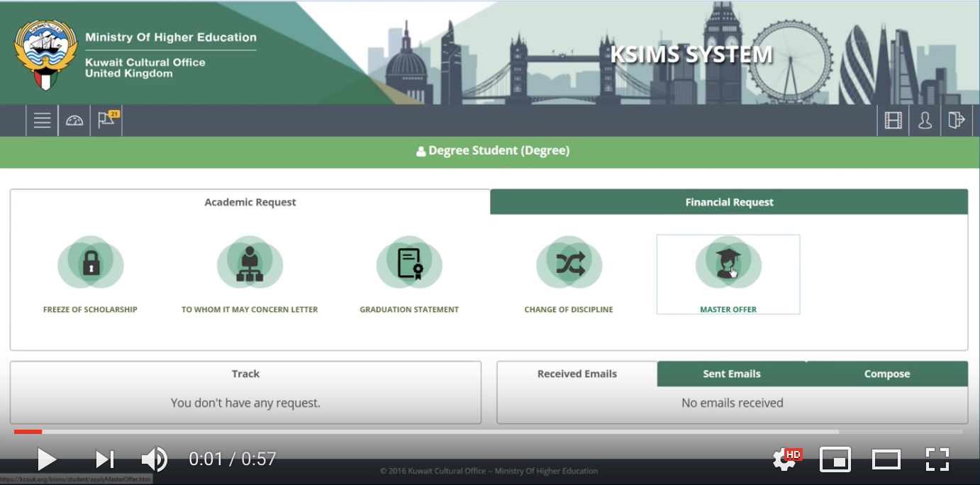
Task: Open the Received Emails tab
Action: pos(577,374)
